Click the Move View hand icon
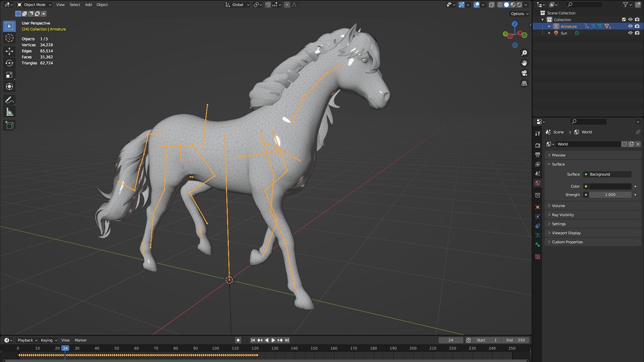This screenshot has width=644, height=362. tap(524, 63)
